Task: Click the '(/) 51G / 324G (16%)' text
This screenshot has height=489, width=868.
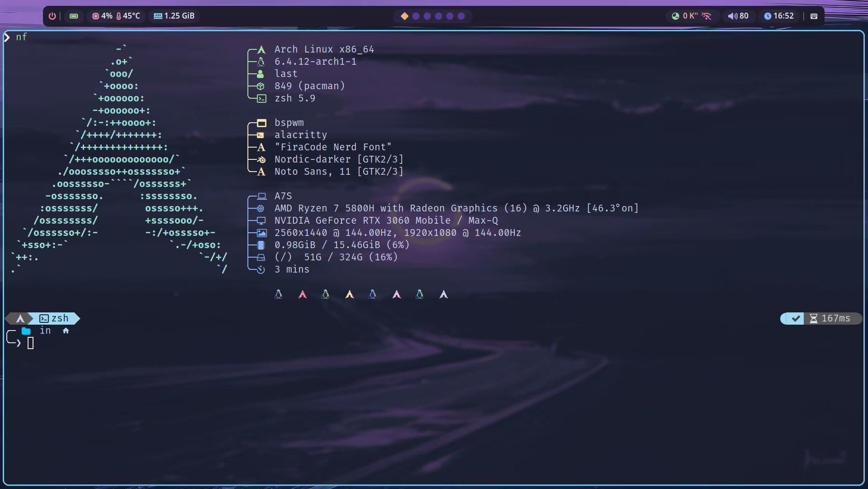Action: (336, 257)
